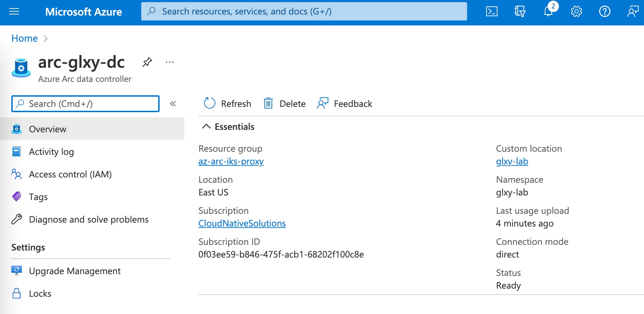Focus the sidebar Search (Cmd+/) field

click(x=85, y=104)
